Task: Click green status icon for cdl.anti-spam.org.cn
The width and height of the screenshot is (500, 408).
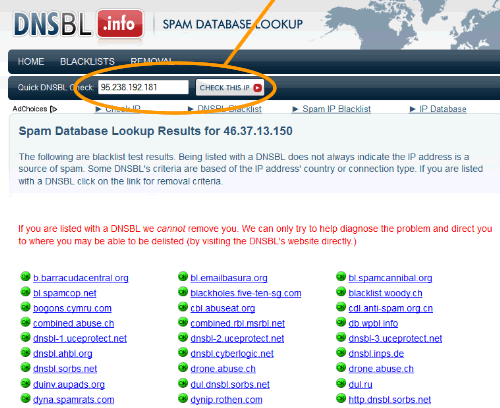Action: point(341,307)
